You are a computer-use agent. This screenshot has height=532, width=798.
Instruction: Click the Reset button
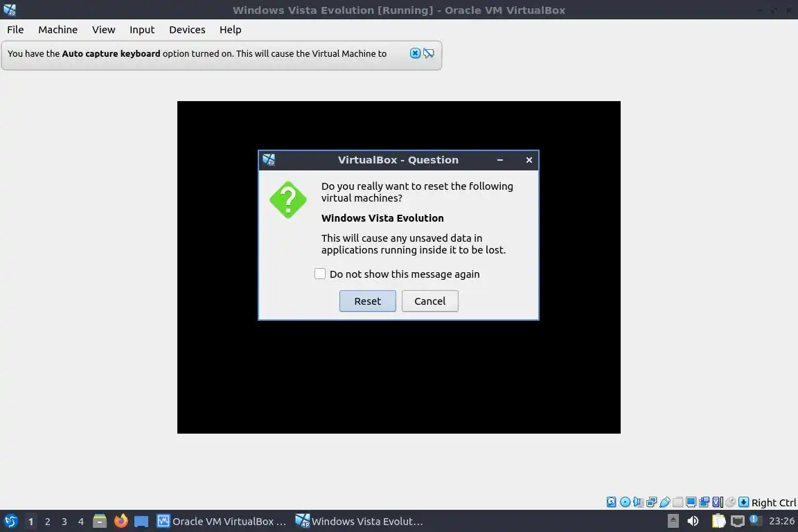coord(367,301)
